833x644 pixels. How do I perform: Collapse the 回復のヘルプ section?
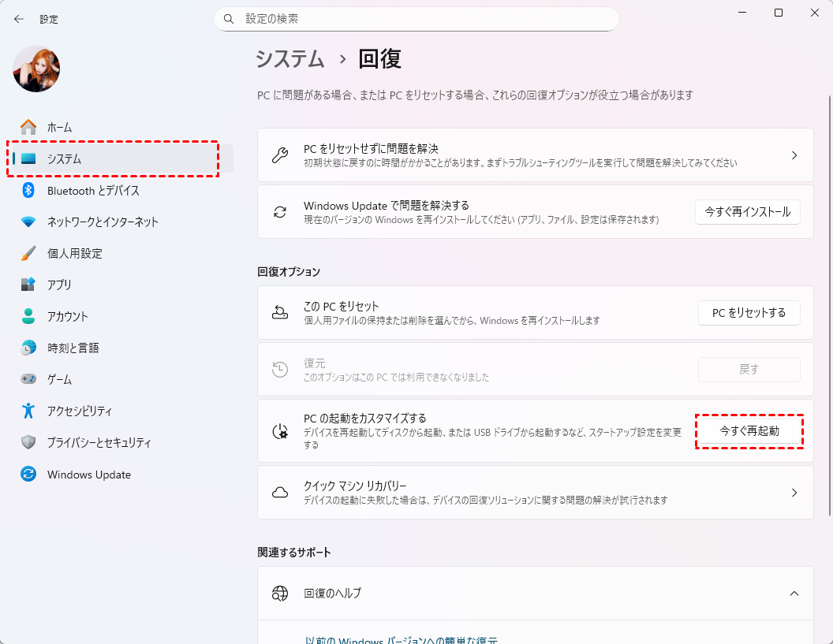pyautogui.click(x=794, y=593)
